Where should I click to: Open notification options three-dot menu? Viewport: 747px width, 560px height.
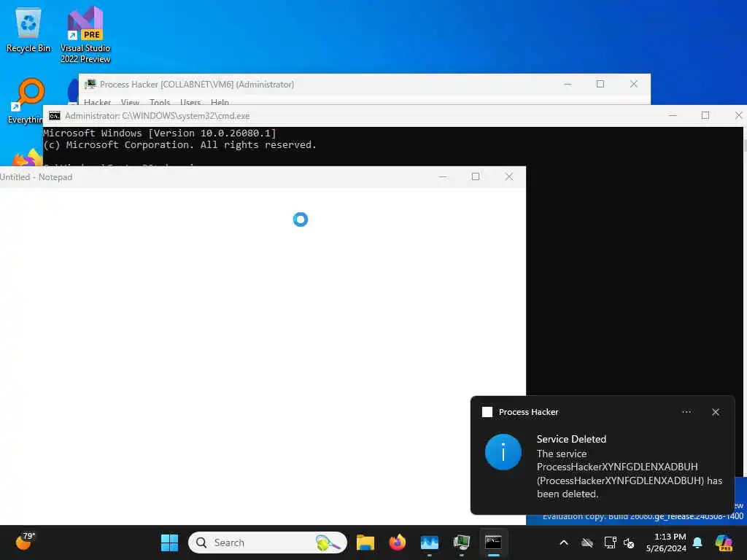(x=686, y=412)
